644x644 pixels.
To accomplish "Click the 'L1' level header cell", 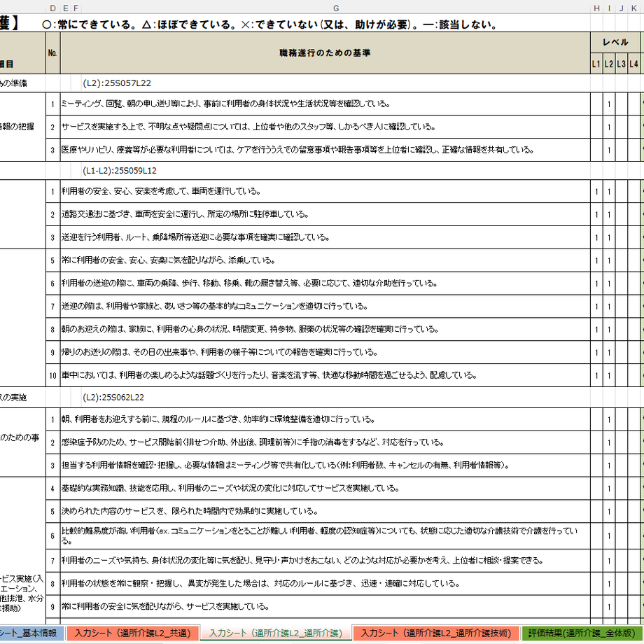I will point(597,64).
